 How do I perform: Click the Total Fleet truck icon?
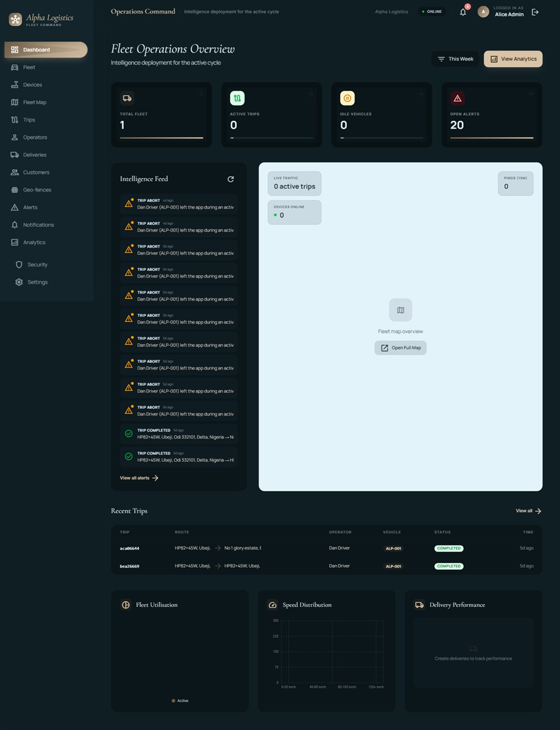(127, 98)
